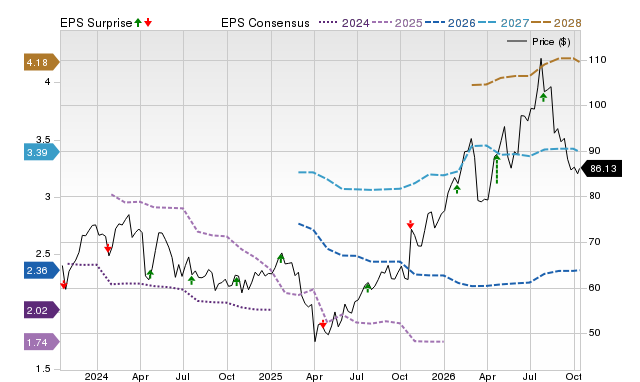Click the EPS Consensus legend title
640x382 pixels.
[265, 23]
